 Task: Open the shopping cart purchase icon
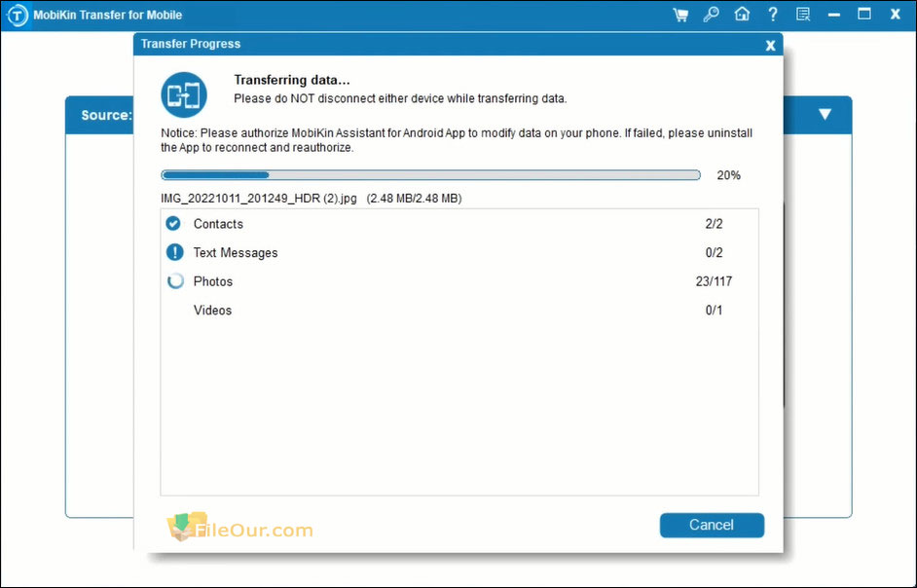pos(680,15)
